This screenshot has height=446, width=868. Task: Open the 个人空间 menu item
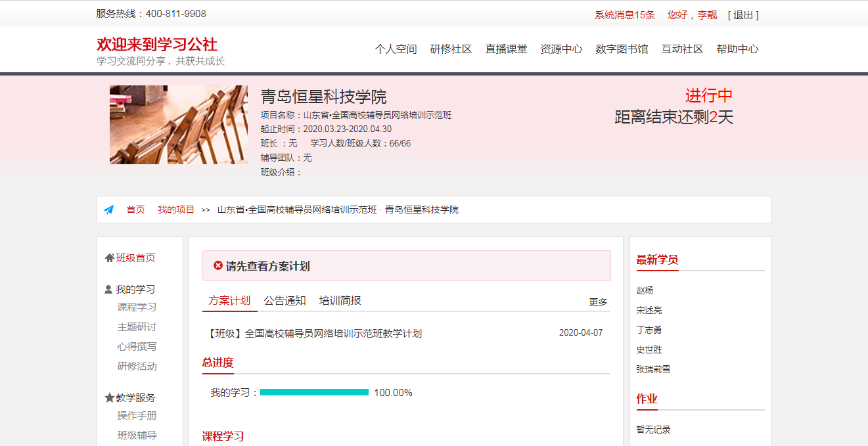[396, 49]
